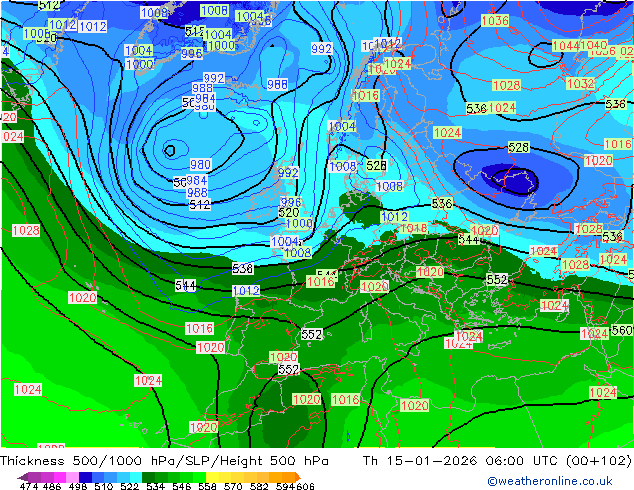The image size is (634, 490).
Task: Pick the yellow swatch in the legend
Action: (212, 477)
